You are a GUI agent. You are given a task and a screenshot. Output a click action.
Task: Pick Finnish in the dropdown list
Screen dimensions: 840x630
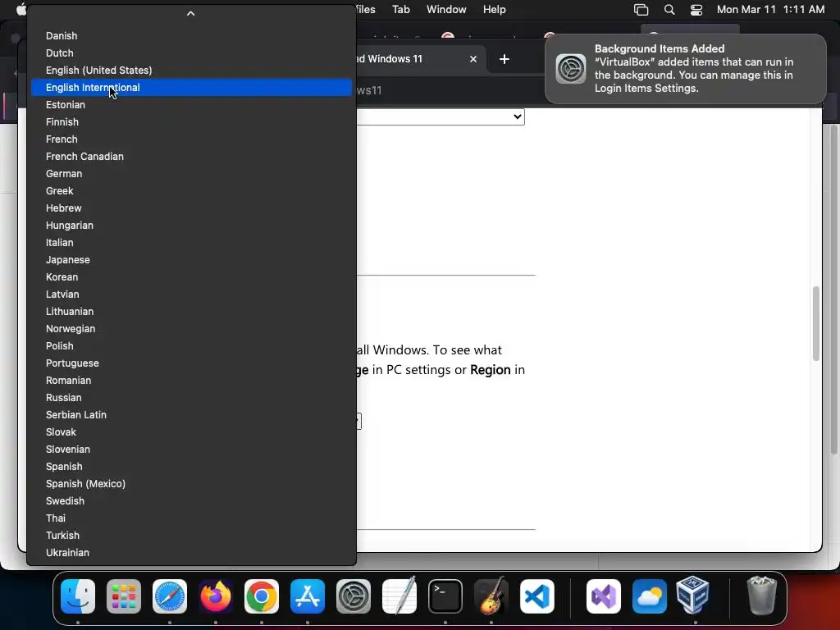(x=191, y=122)
